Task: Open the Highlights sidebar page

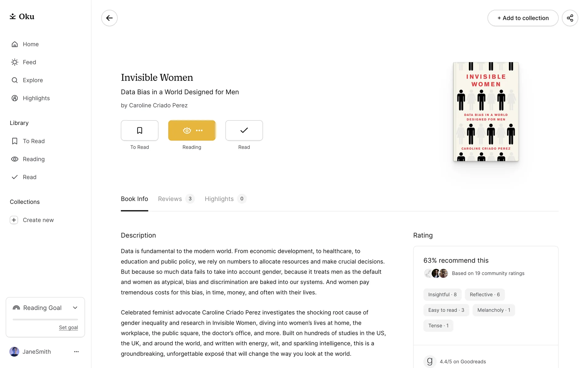Action: [x=36, y=98]
